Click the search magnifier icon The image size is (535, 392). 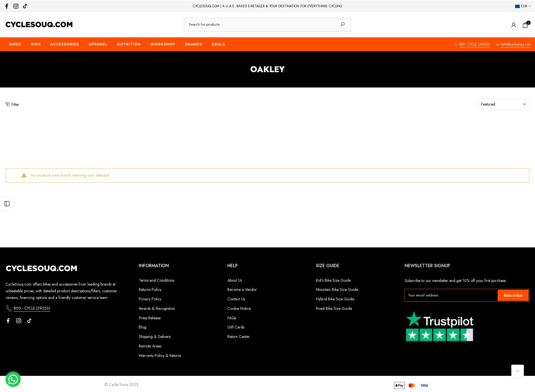pyautogui.click(x=342, y=25)
